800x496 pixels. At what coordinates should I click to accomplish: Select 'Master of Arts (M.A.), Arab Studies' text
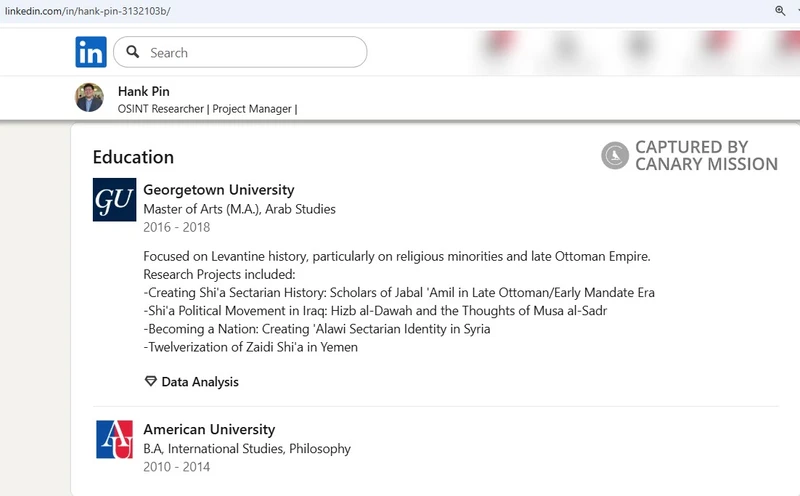[x=239, y=209]
